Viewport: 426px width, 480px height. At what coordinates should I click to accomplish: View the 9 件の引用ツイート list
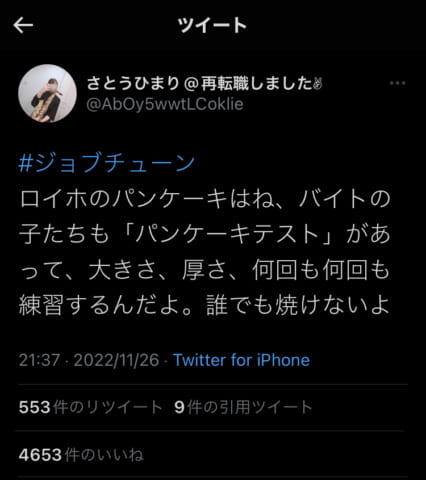[243, 407]
